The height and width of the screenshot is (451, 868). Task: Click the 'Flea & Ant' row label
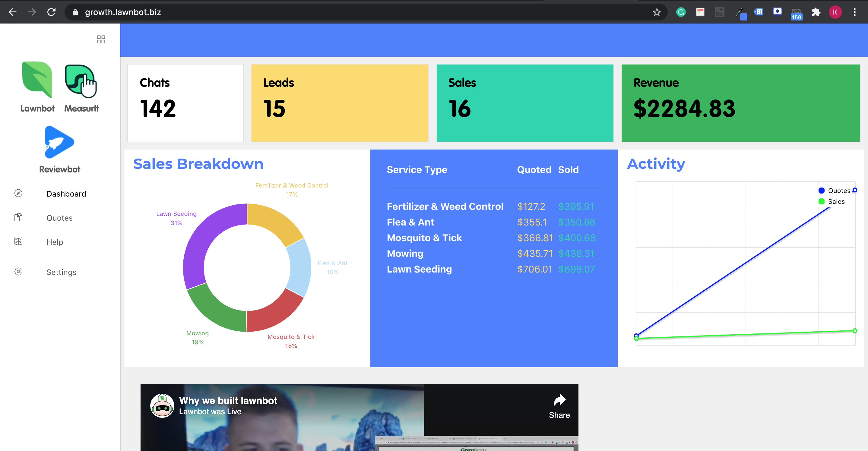[x=410, y=222]
